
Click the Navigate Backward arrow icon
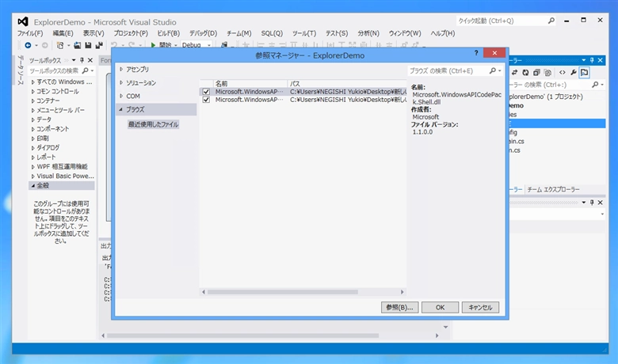point(28,45)
